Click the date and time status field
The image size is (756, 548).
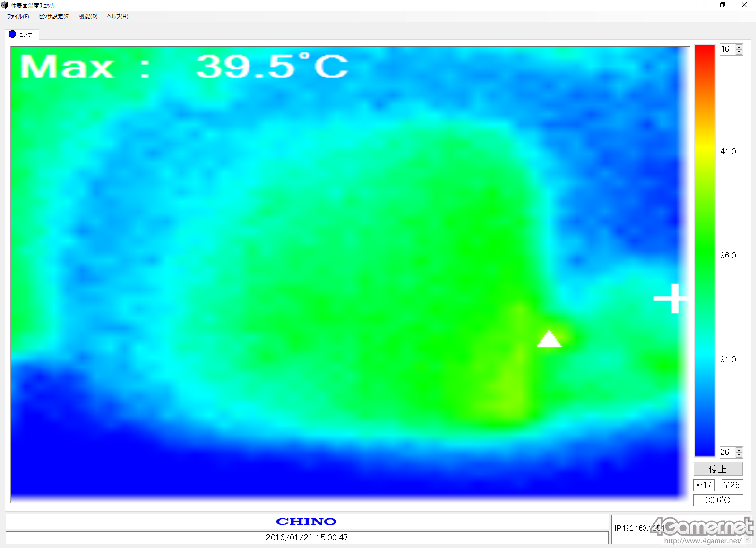tap(307, 538)
